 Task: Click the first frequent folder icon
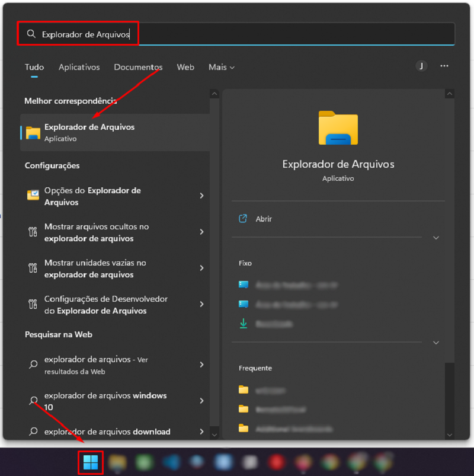point(244,389)
